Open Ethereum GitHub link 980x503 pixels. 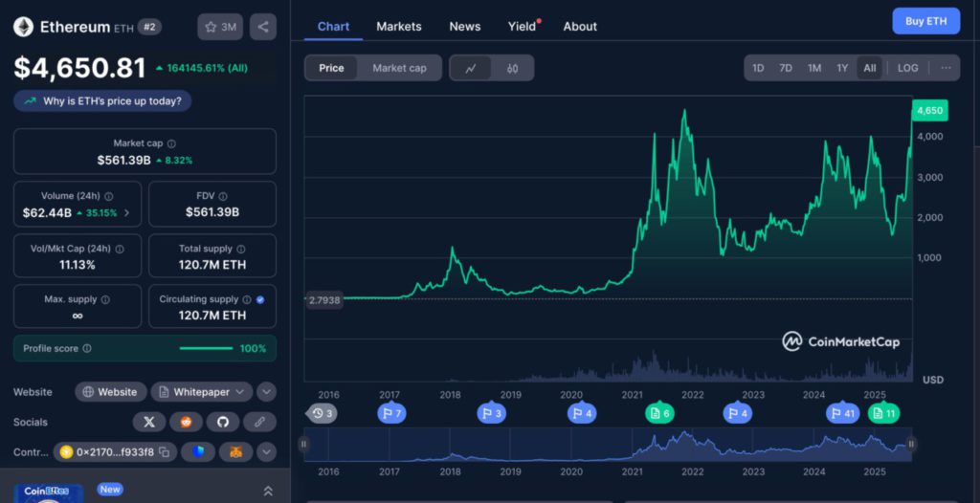222,423
